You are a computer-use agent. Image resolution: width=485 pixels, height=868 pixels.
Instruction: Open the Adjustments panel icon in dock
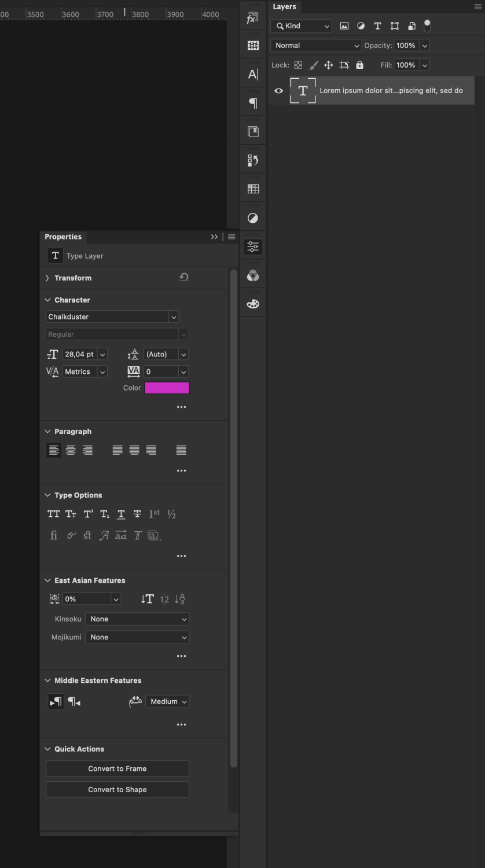tap(253, 218)
